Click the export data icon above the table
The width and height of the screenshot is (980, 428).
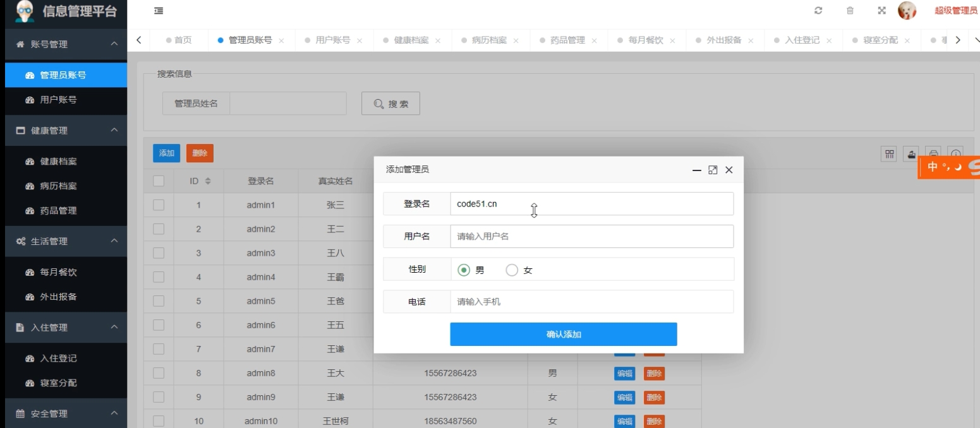911,153
